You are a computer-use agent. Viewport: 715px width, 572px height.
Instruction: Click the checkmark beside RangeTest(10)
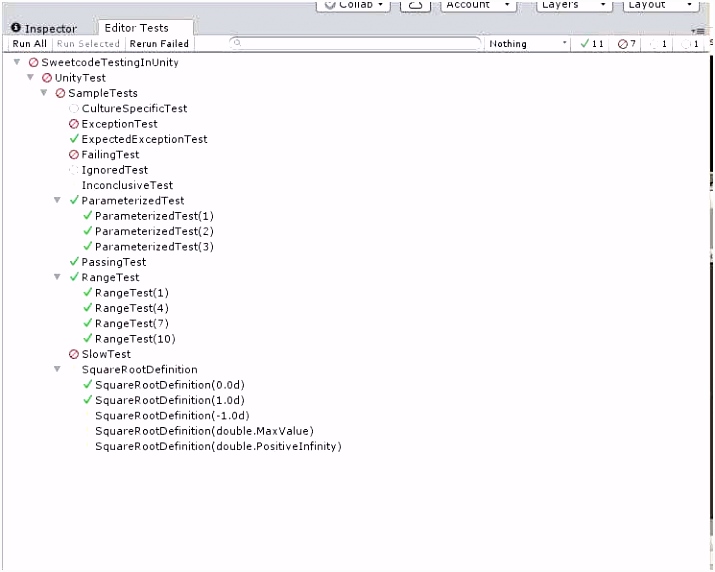tap(88, 338)
